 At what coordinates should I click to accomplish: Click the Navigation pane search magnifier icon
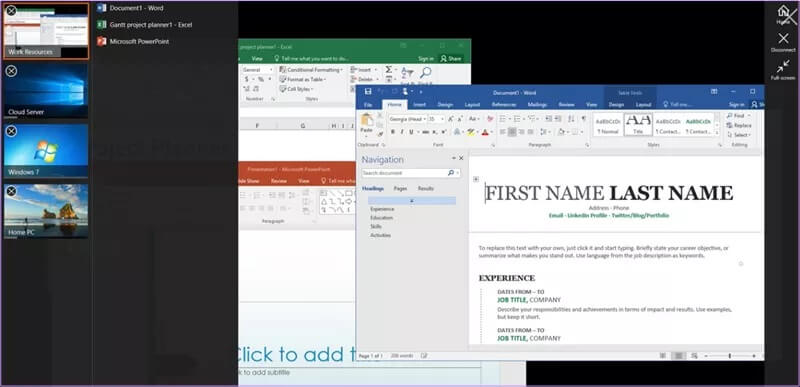click(451, 173)
